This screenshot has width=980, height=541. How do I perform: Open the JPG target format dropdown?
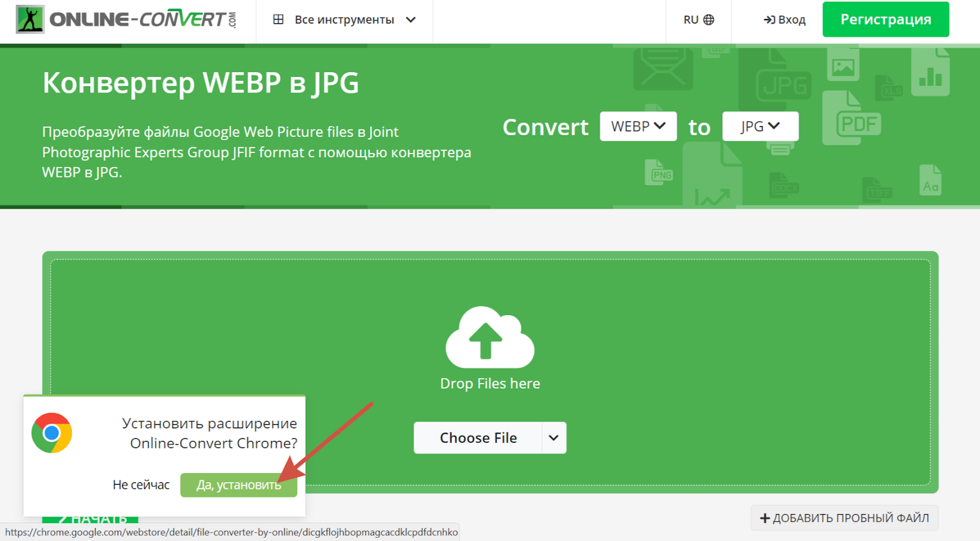(x=759, y=126)
